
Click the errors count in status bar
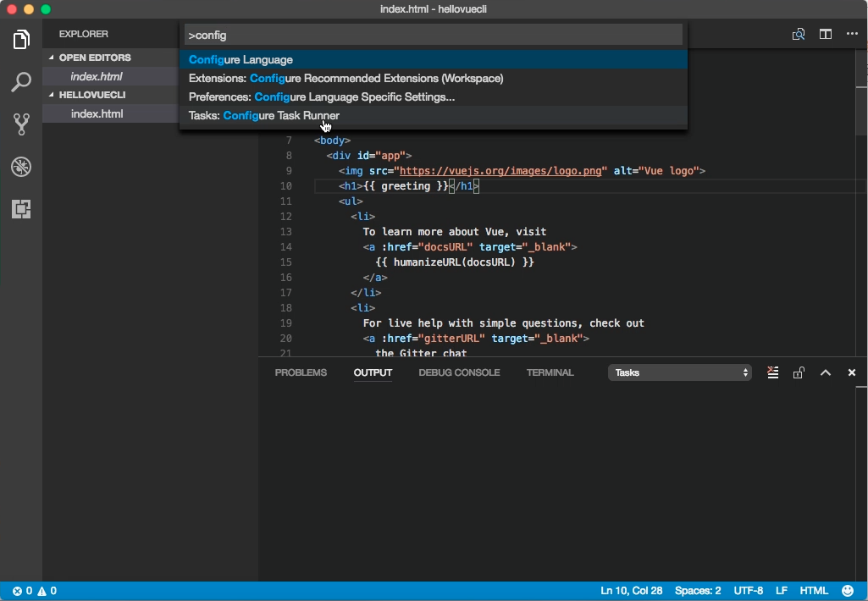click(x=23, y=591)
